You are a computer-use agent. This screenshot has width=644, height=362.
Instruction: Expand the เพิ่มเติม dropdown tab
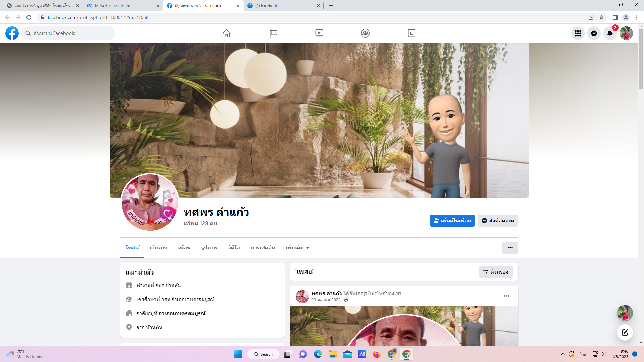point(297,248)
